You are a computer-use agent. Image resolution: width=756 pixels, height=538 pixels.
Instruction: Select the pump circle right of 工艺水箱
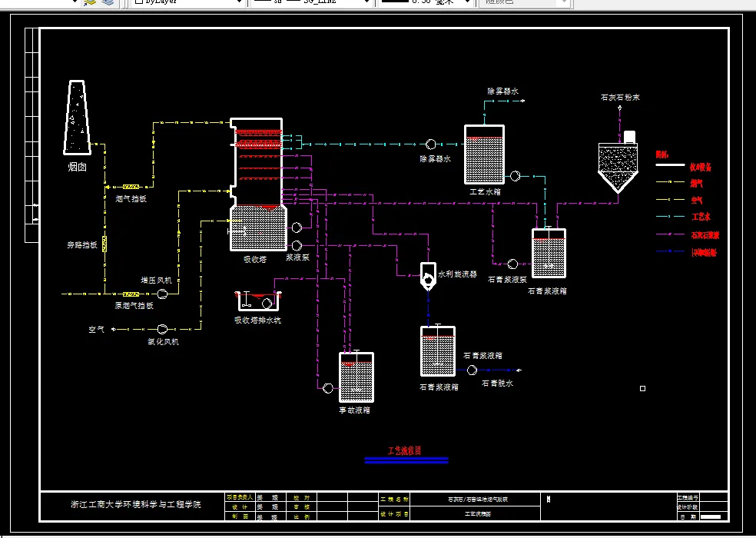[x=515, y=176]
